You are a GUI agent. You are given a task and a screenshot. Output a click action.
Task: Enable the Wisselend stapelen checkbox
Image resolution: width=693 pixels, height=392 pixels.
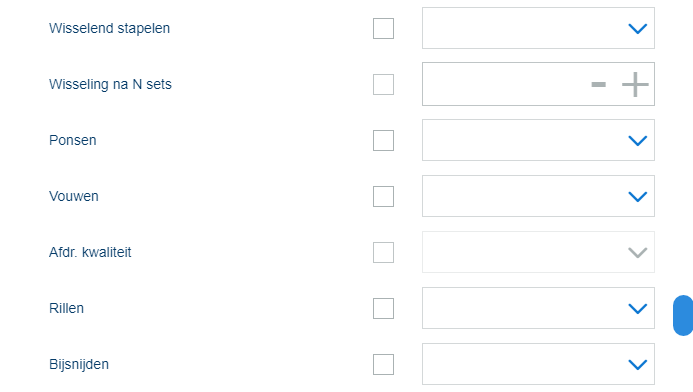[x=383, y=29]
